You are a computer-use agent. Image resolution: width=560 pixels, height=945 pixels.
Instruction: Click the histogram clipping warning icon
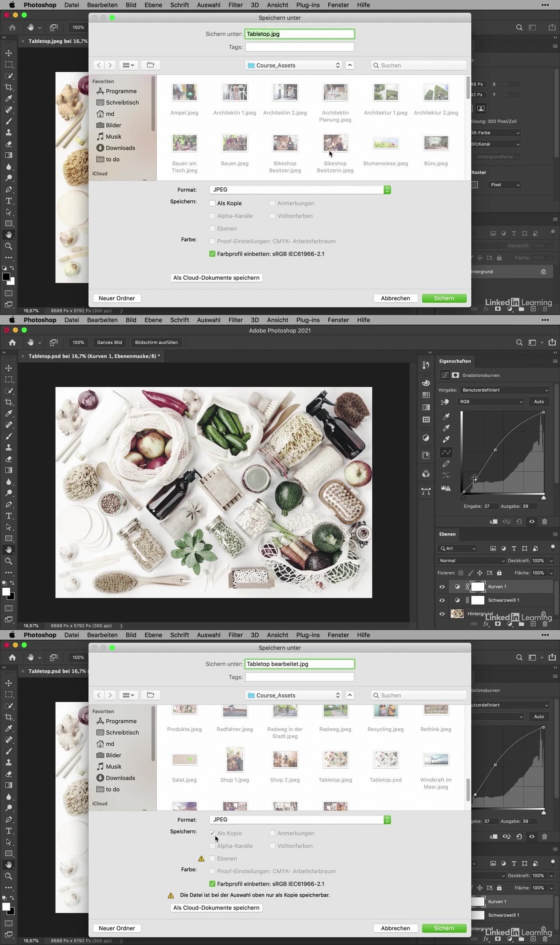(446, 488)
